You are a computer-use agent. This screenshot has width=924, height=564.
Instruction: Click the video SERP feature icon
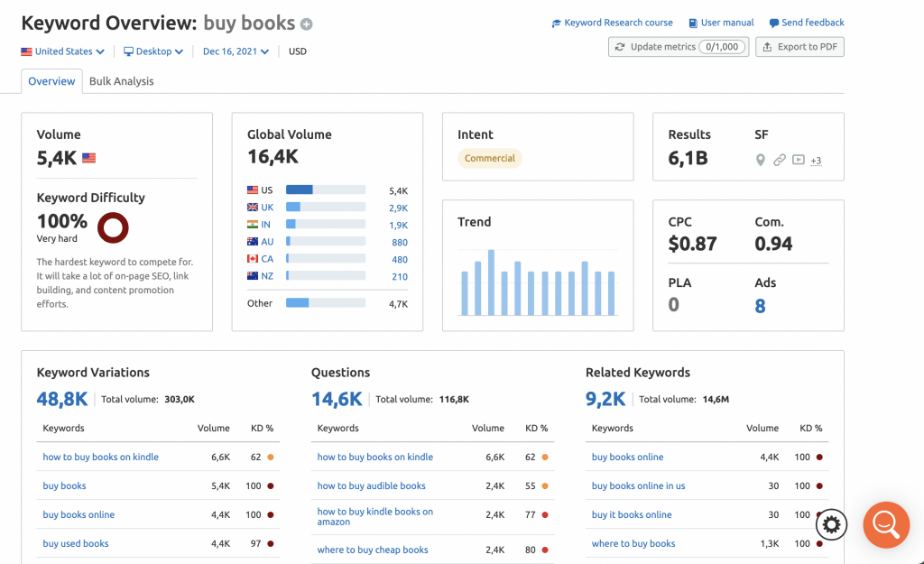click(x=798, y=161)
